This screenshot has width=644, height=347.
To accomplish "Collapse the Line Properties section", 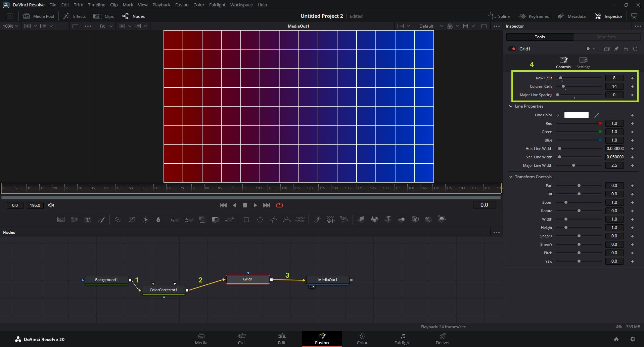I will tap(511, 106).
